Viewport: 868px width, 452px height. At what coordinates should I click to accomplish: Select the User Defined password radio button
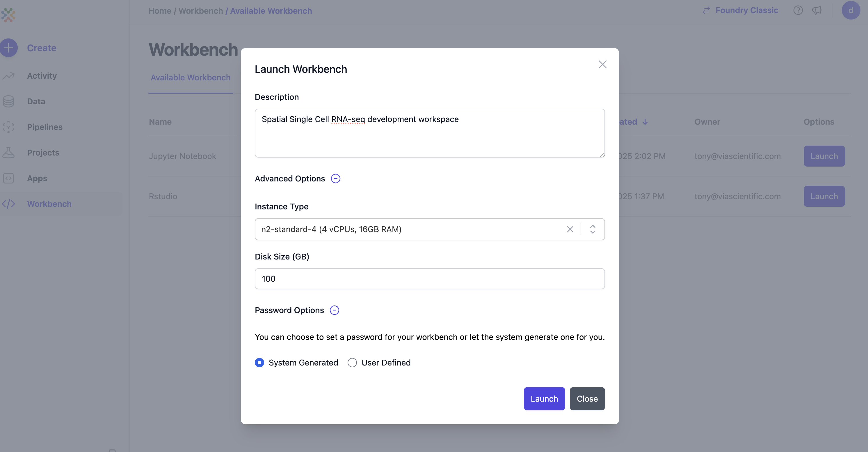point(352,362)
